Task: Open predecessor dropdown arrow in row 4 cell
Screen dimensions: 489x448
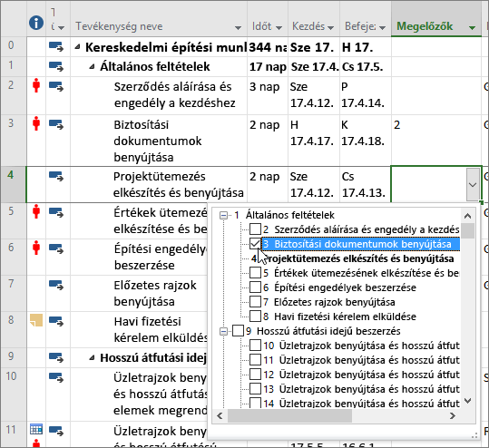Action: pyautogui.click(x=473, y=185)
